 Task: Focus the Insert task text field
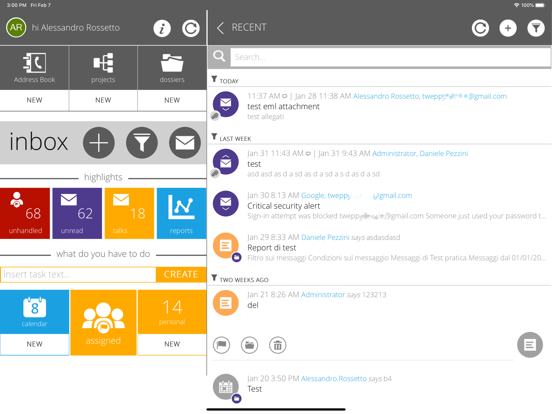point(78,274)
